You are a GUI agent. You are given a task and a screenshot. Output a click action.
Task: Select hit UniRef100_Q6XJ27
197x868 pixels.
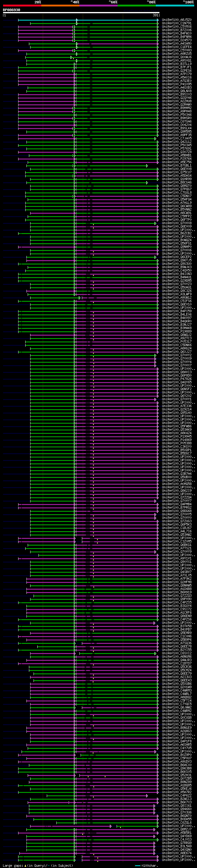177,352
